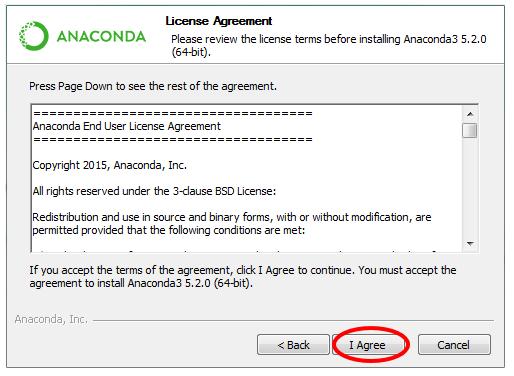Click the Anaconda, Inc. footer label
Image resolution: width=514 pixels, height=376 pixels.
51,319
